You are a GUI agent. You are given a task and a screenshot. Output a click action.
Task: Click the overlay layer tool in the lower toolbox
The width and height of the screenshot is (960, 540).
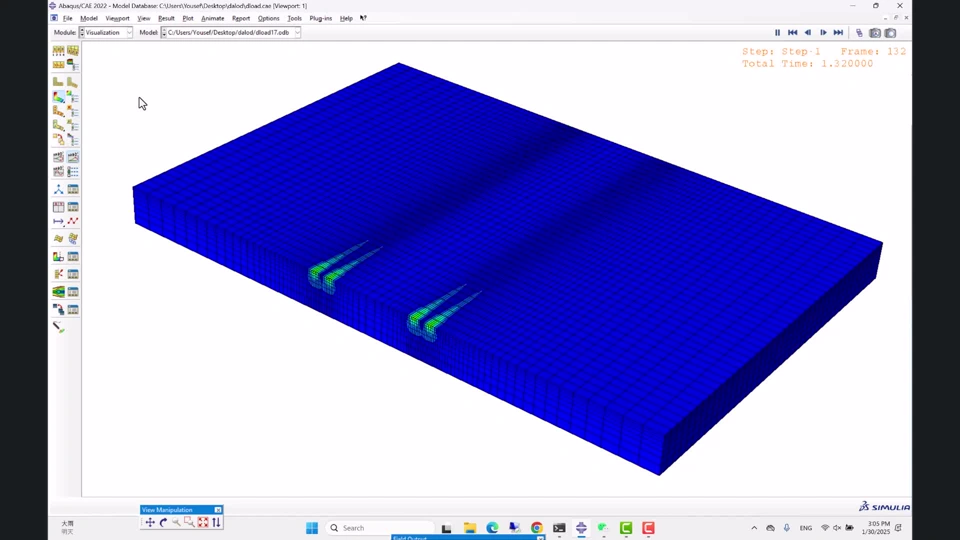[x=58, y=310]
